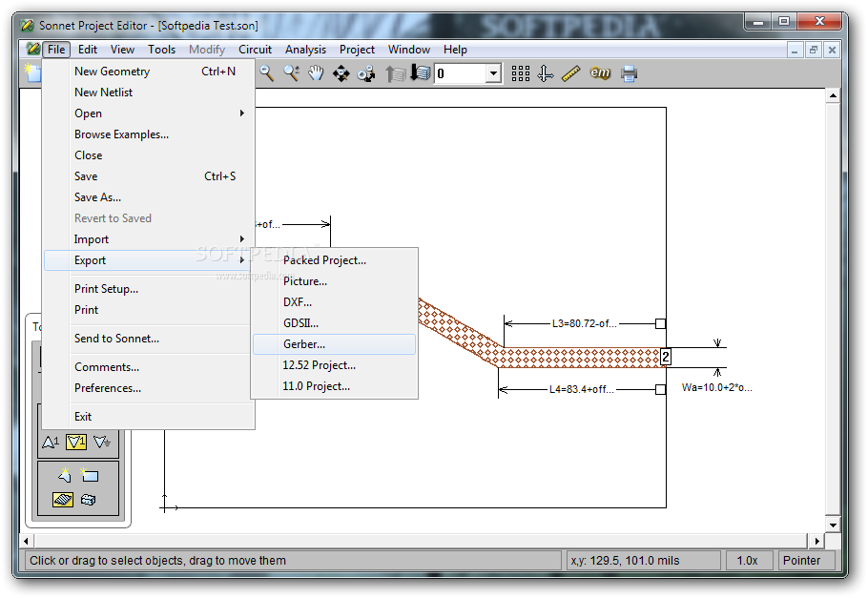Click the horizontal scrollbar left arrow

click(x=27, y=541)
